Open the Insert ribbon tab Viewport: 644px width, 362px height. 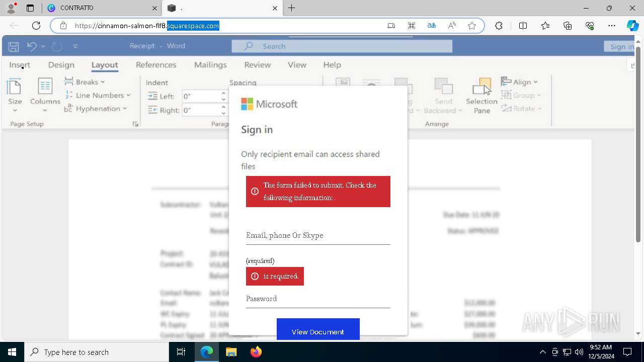point(20,65)
